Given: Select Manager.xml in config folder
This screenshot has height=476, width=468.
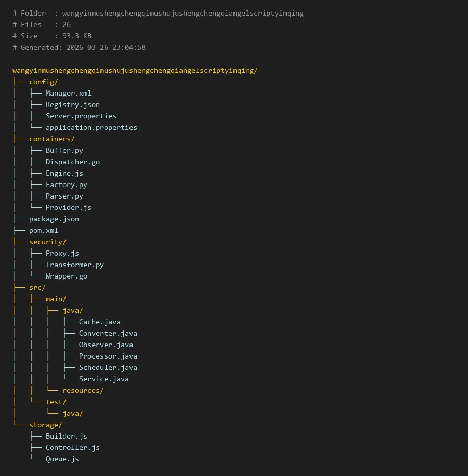Looking at the screenshot, I should 68,93.
